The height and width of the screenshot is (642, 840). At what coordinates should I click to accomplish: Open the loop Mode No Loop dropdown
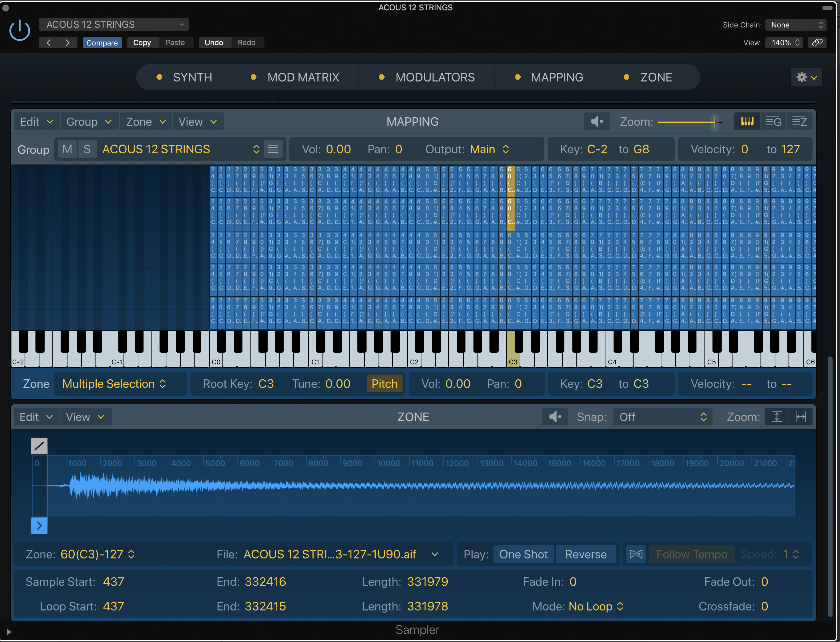(x=596, y=606)
